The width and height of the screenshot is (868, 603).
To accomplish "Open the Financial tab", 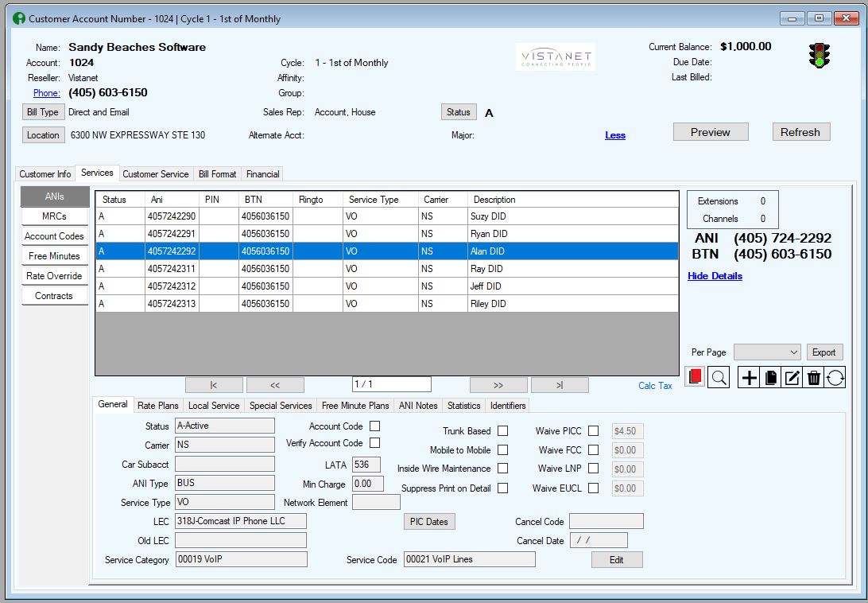I will [263, 174].
